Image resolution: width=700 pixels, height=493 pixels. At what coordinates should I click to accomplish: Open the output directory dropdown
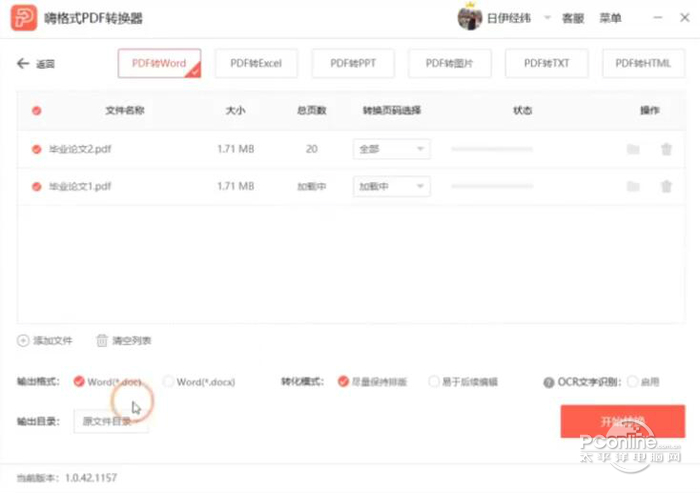tap(111, 421)
